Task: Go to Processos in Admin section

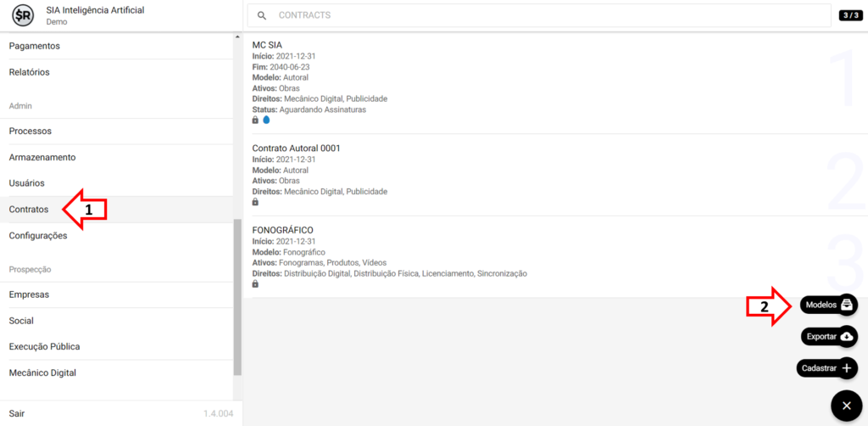Action: click(31, 131)
